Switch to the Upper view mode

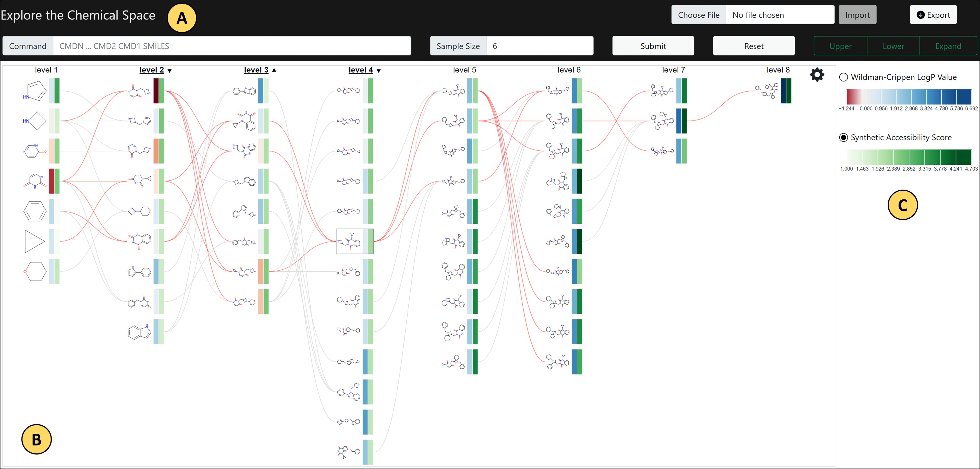click(x=841, y=46)
